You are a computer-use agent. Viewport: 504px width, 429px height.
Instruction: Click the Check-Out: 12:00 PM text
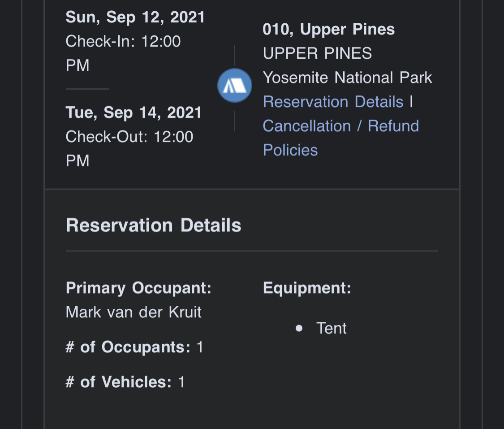129,148
